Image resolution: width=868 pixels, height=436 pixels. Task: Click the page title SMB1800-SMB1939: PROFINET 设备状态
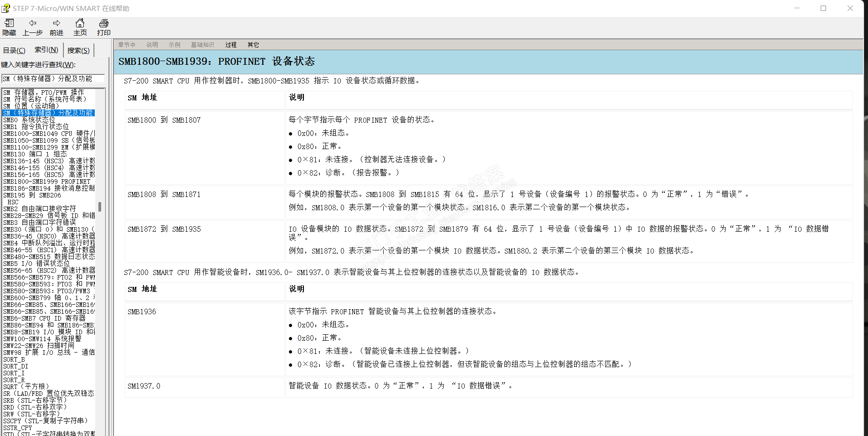pyautogui.click(x=216, y=62)
